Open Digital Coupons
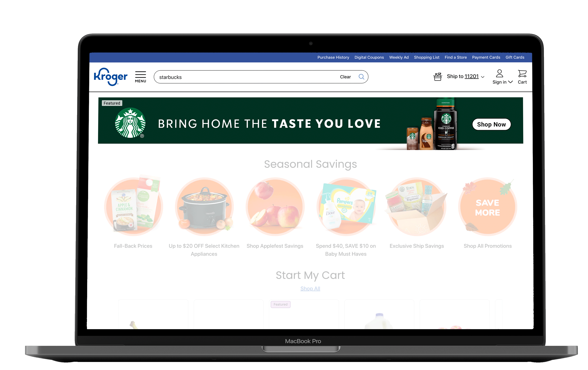 point(369,57)
